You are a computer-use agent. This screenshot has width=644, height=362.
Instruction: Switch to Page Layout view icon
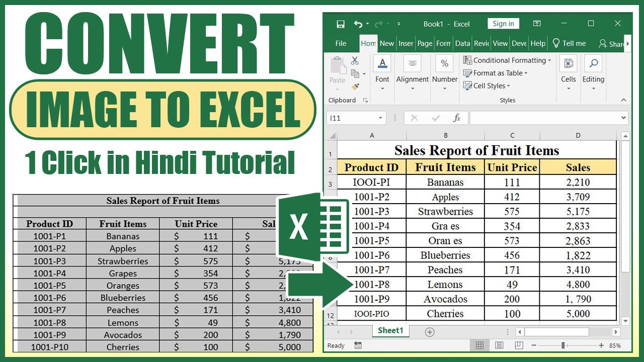499,345
